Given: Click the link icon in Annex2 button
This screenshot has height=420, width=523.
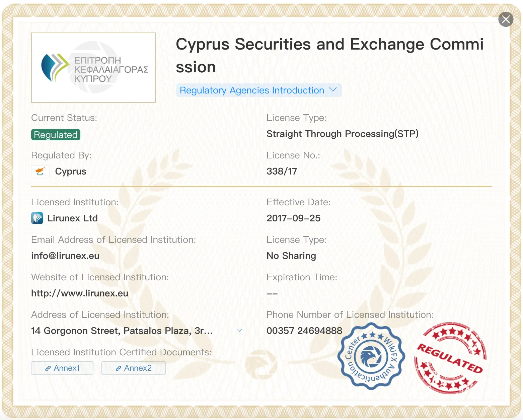Looking at the screenshot, I should 119,368.
